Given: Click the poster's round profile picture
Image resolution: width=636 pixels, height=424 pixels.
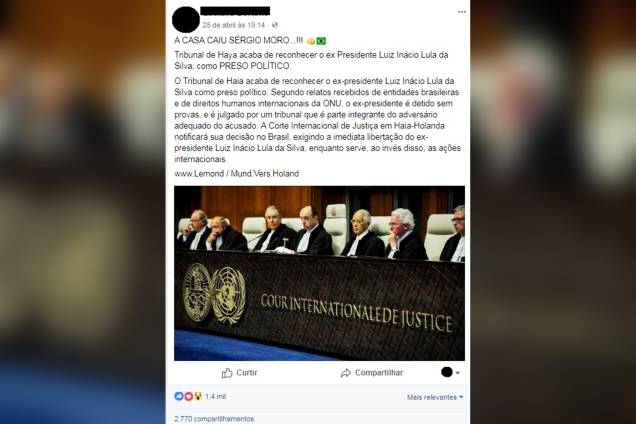Looking at the screenshot, I should pos(186,20).
